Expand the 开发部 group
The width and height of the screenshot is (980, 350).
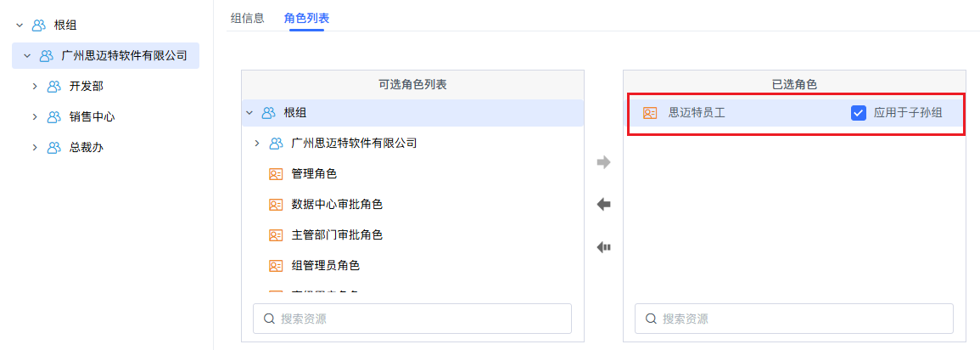pyautogui.click(x=35, y=87)
